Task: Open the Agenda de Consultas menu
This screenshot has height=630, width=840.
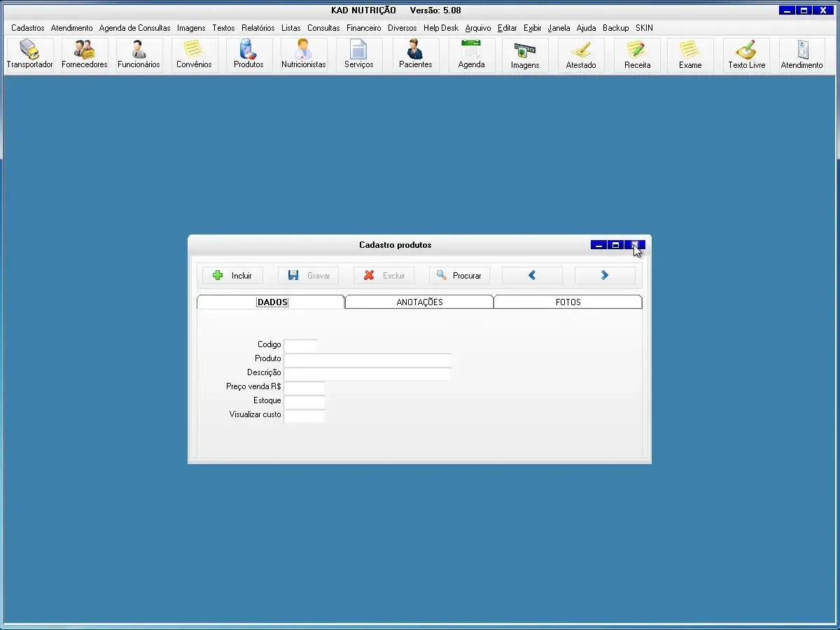Action: [x=135, y=28]
